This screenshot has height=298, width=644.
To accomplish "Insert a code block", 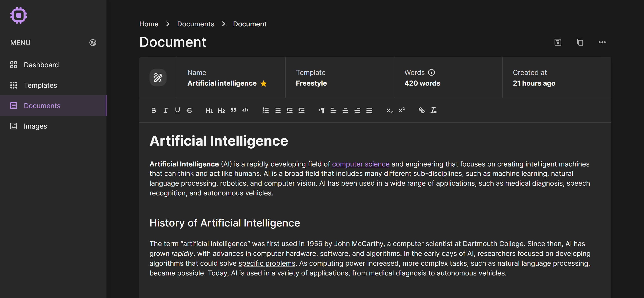I will click(x=246, y=110).
